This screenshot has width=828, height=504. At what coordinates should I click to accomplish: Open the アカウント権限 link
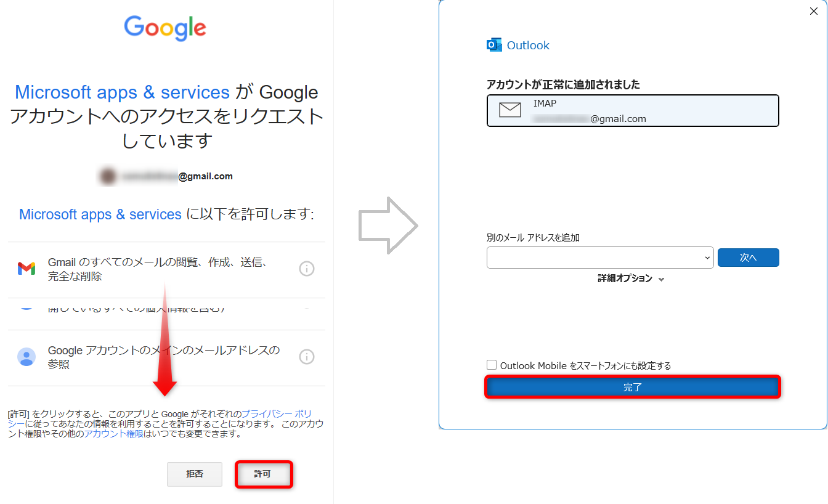(113, 434)
